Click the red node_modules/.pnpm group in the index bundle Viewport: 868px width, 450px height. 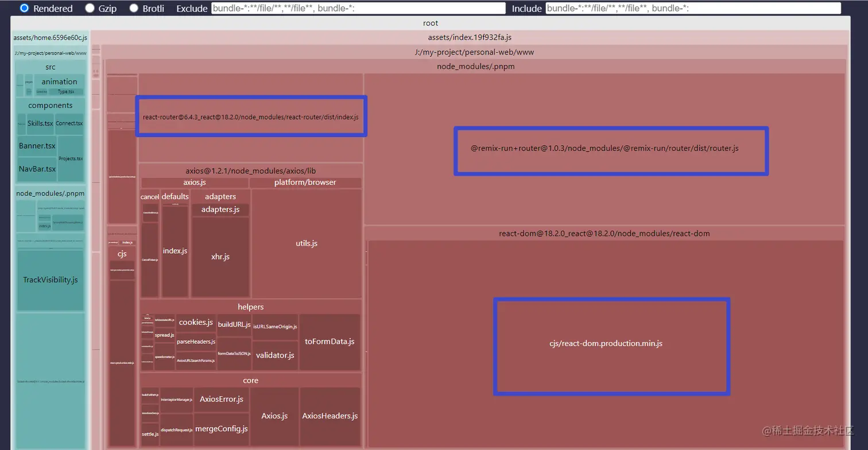click(x=475, y=67)
